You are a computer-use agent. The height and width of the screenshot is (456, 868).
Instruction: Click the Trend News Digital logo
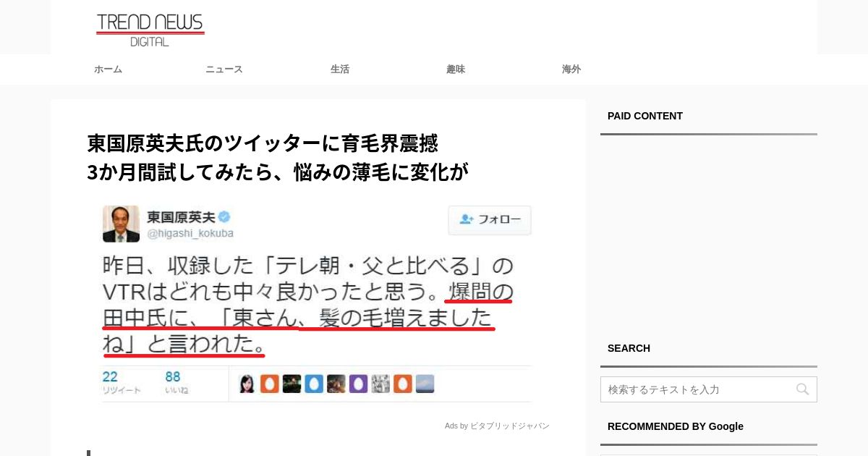pos(150,30)
